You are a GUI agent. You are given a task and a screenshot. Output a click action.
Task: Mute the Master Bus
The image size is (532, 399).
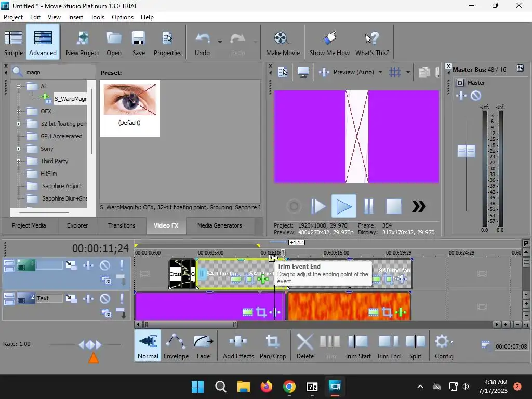(x=476, y=96)
